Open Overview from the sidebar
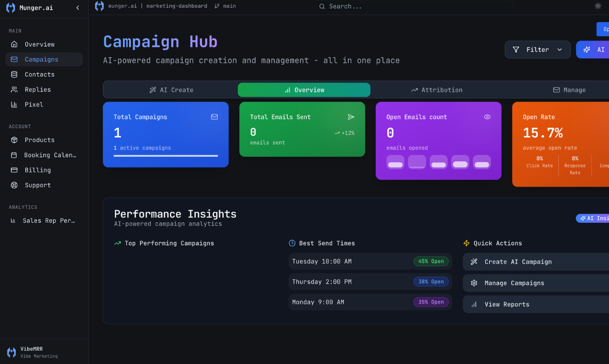The height and width of the screenshot is (364, 609). 39,44
